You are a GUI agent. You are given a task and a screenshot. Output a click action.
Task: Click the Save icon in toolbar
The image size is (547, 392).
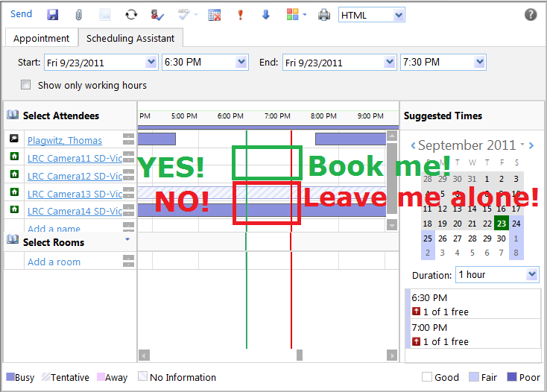[52, 15]
